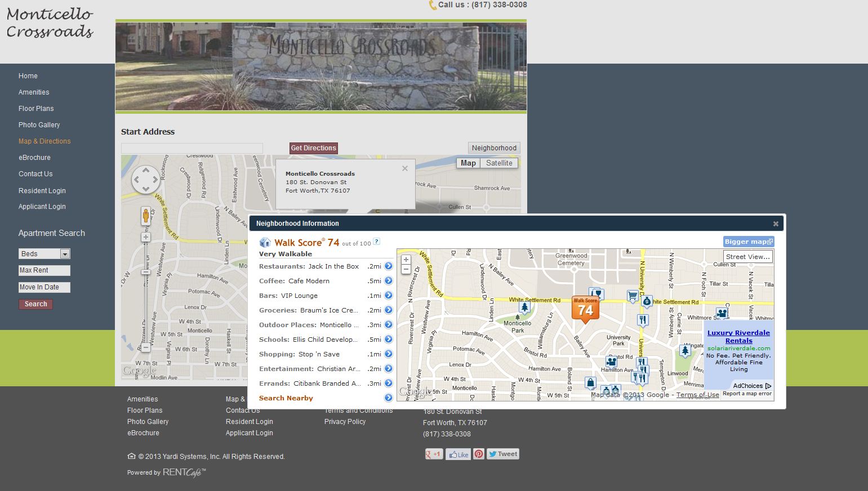Click the Walk Score help question mark
Image resolution: width=868 pixels, height=491 pixels.
click(x=377, y=242)
